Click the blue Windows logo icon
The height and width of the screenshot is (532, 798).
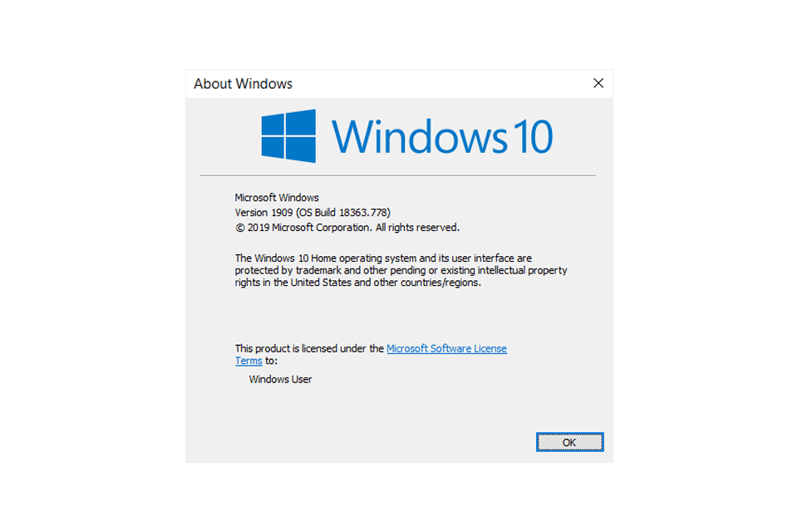(288, 136)
